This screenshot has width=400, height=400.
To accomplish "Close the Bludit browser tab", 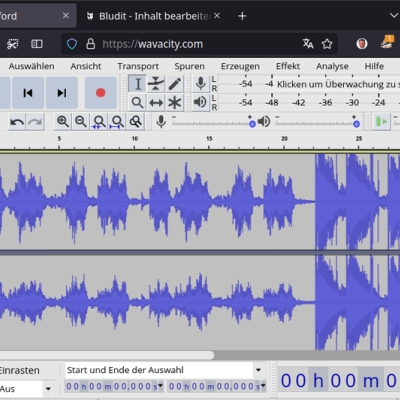I will (217, 16).
